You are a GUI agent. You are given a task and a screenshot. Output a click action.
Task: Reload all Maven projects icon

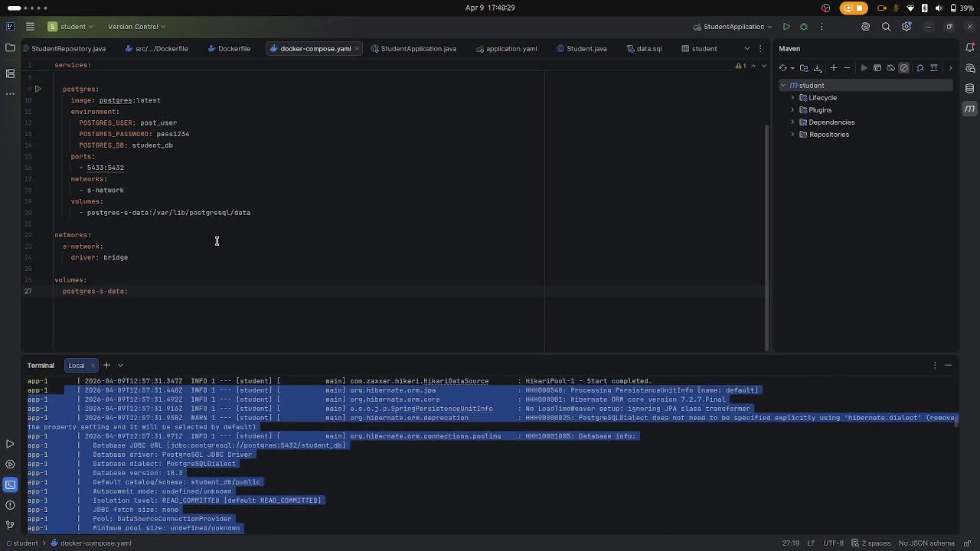click(x=783, y=68)
